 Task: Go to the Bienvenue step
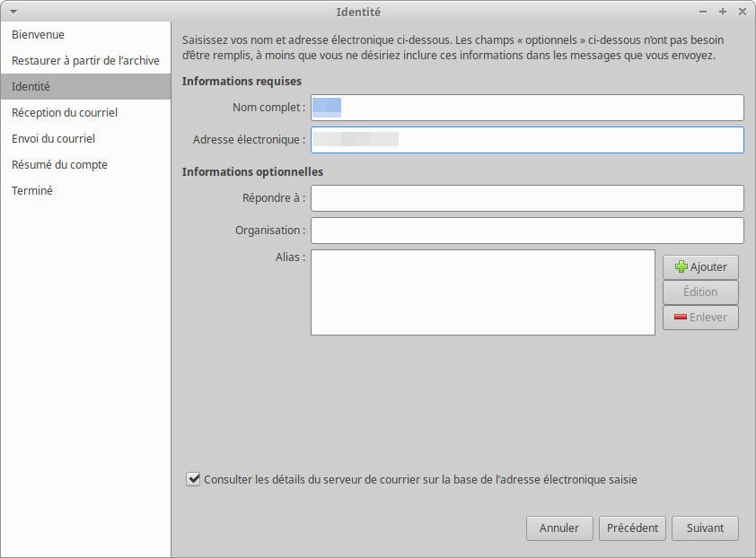[38, 34]
